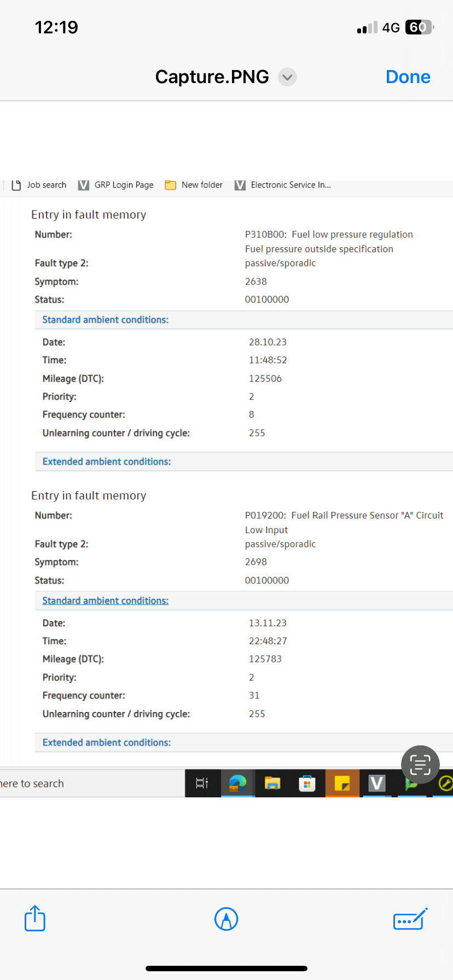Screen dimensions: 453x980
Task: Open the iOS share sheet icon
Action: click(35, 918)
